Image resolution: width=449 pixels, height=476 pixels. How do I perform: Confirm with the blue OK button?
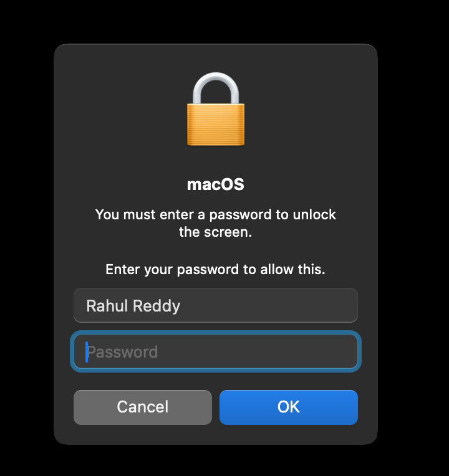click(289, 407)
